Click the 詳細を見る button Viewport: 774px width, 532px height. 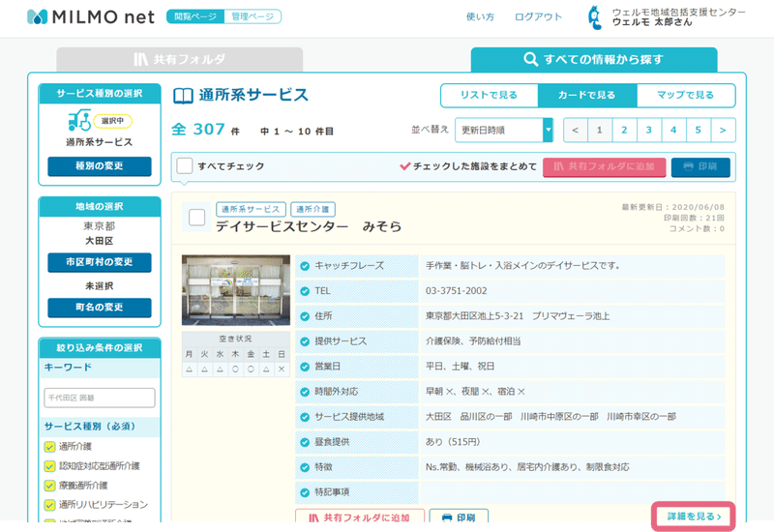[694, 517]
